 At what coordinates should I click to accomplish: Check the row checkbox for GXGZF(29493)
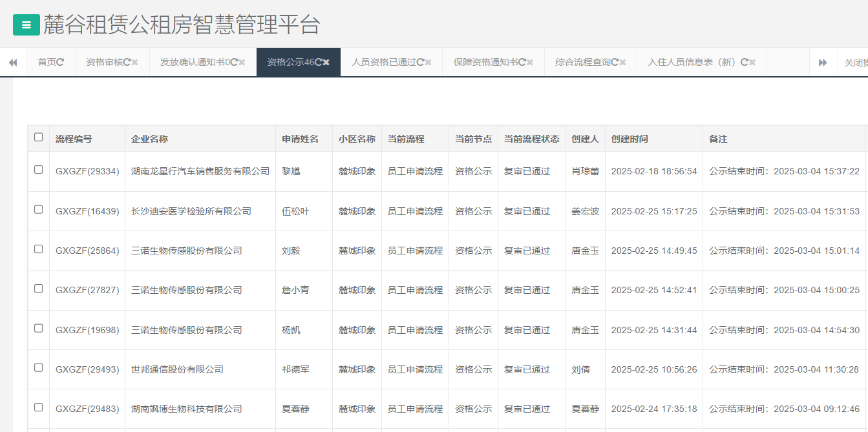[39, 369]
